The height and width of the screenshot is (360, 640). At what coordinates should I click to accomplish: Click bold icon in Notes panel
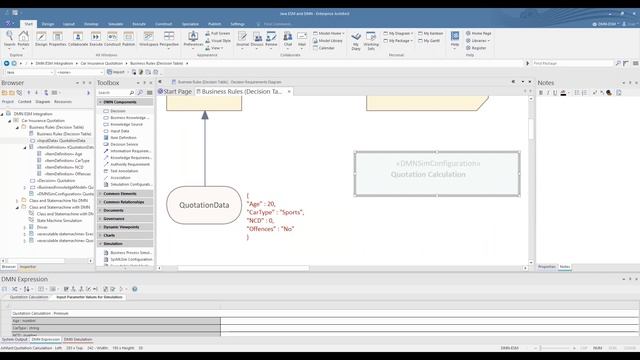coord(541,93)
